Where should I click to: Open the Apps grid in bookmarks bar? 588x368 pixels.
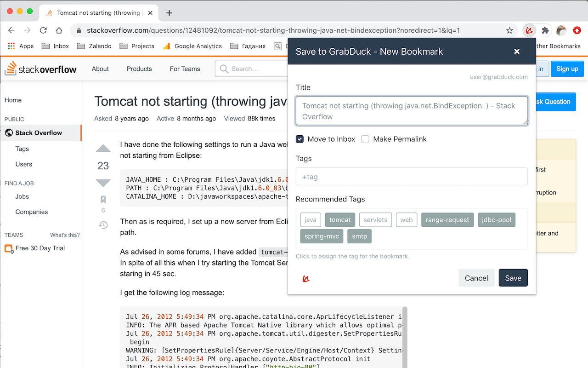pyautogui.click(x=21, y=46)
